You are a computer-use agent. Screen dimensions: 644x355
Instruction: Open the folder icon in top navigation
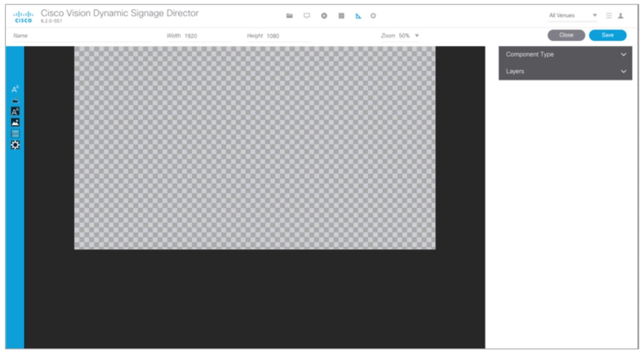pos(289,16)
